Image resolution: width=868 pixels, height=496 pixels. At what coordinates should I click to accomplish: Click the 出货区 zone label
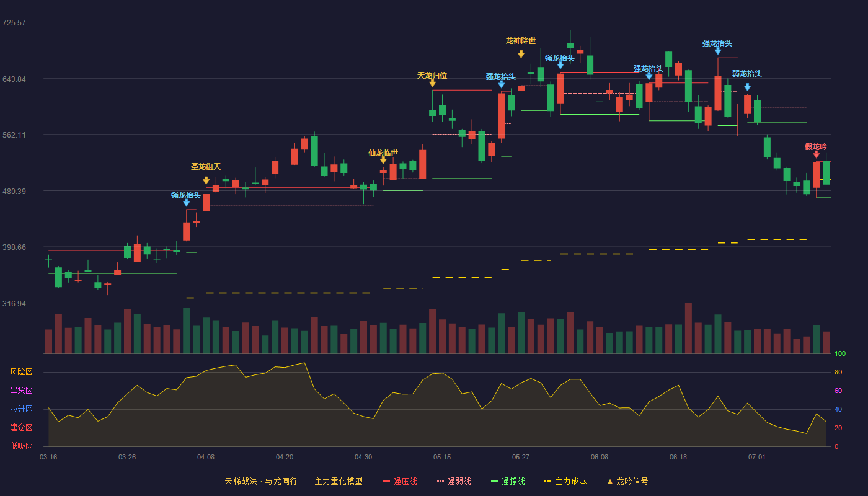pos(21,391)
